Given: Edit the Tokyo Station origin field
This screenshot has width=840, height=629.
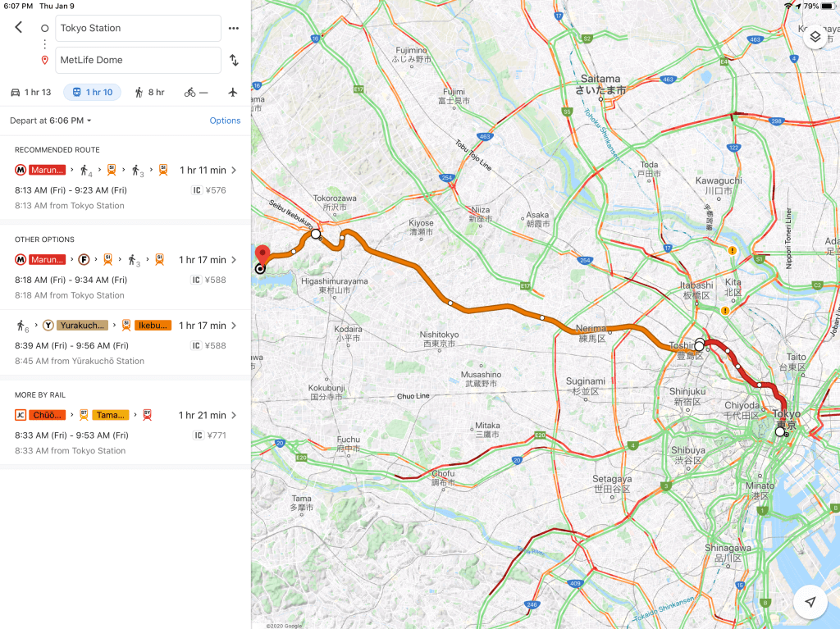Looking at the screenshot, I should 138,28.
